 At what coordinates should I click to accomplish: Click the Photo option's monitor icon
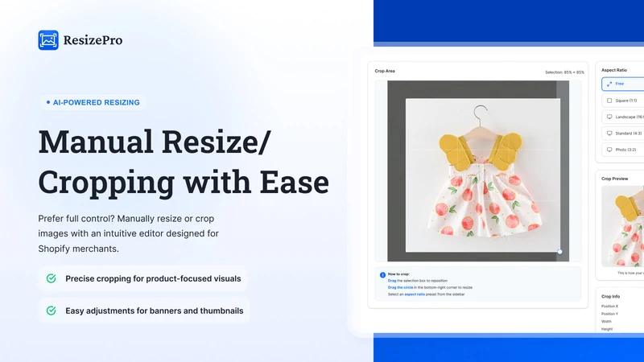pos(609,150)
